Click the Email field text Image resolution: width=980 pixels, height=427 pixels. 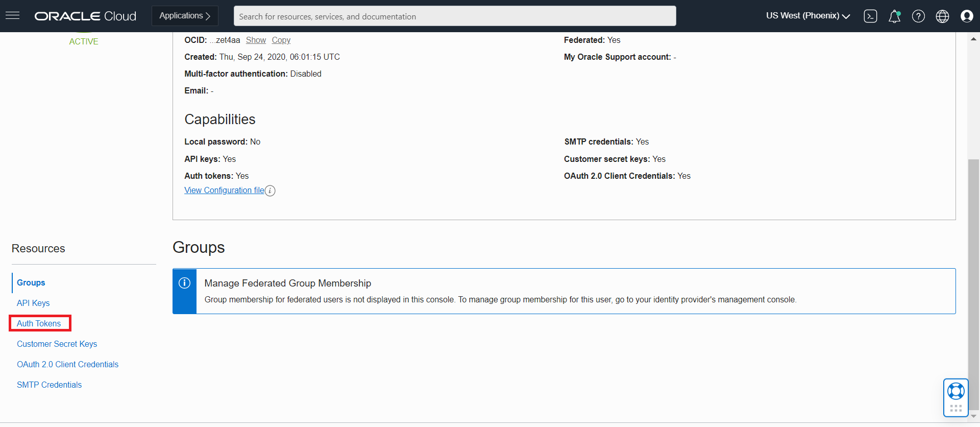click(x=199, y=90)
